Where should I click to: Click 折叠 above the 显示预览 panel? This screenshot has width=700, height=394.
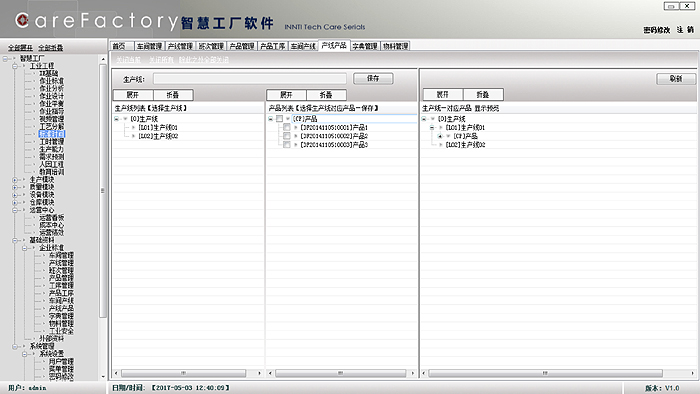click(483, 95)
